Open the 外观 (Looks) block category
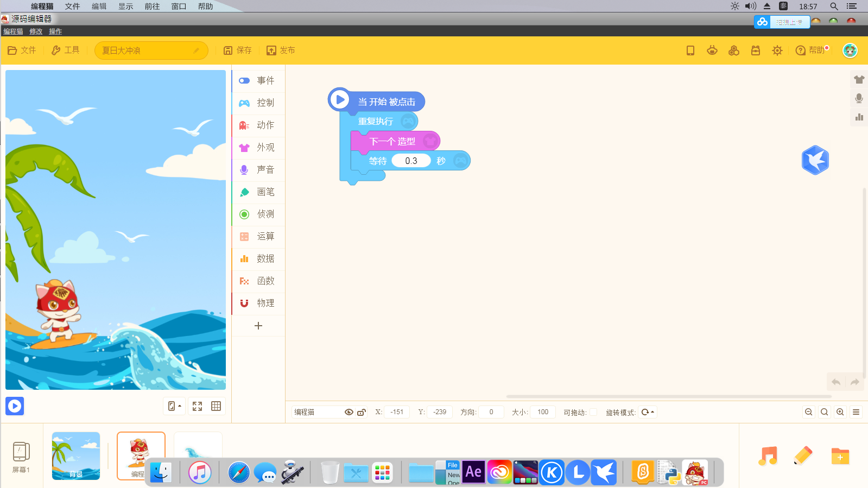 (258, 147)
